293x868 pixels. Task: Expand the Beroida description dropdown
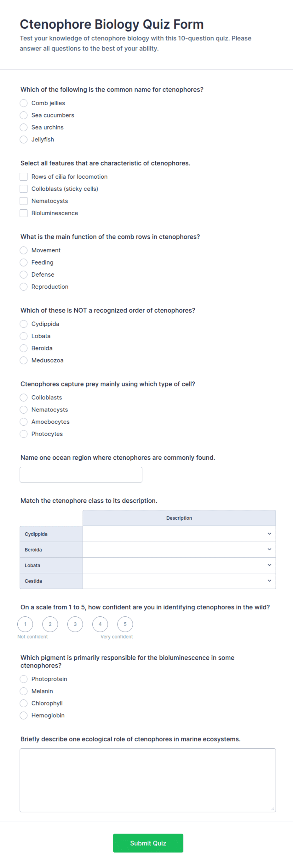(x=179, y=550)
